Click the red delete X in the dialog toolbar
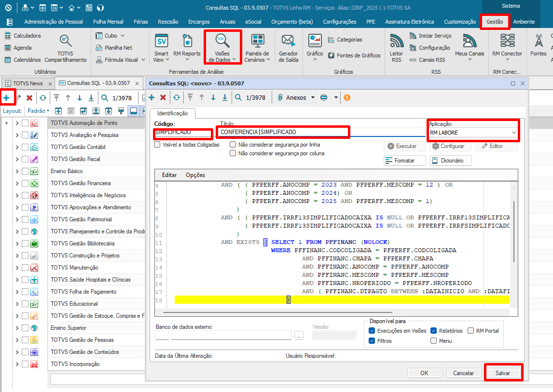Image resolution: width=553 pixels, height=392 pixels. [x=163, y=97]
